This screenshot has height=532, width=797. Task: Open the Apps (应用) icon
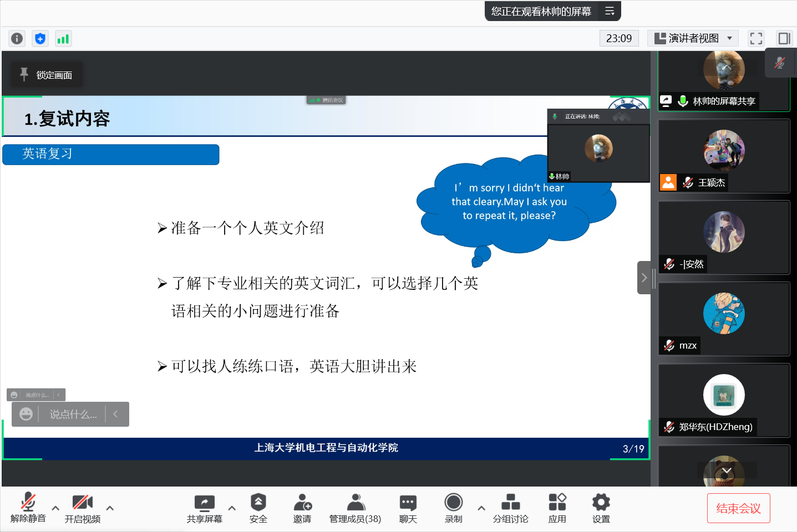pyautogui.click(x=557, y=508)
